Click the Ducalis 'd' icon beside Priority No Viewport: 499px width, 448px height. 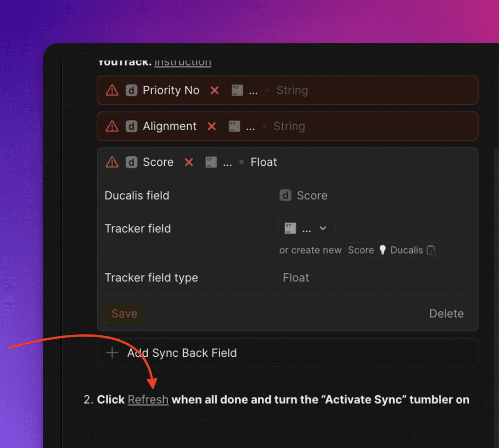(x=132, y=90)
